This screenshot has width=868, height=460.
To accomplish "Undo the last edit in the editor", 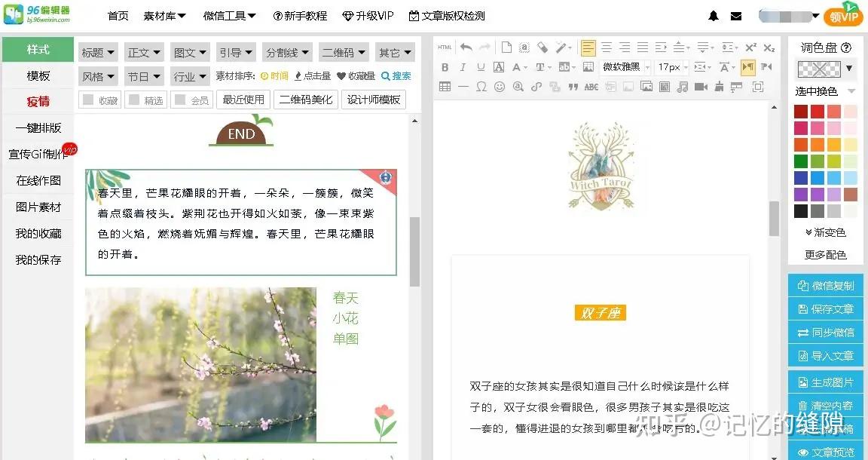I will tap(466, 48).
